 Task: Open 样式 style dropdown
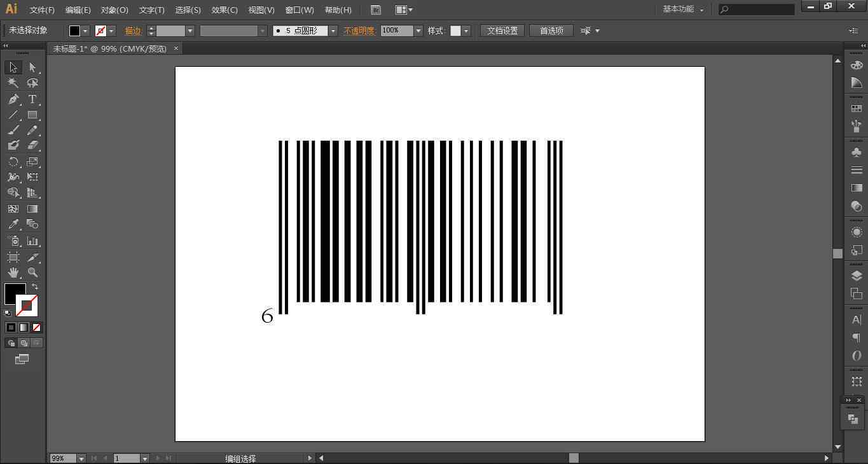466,31
